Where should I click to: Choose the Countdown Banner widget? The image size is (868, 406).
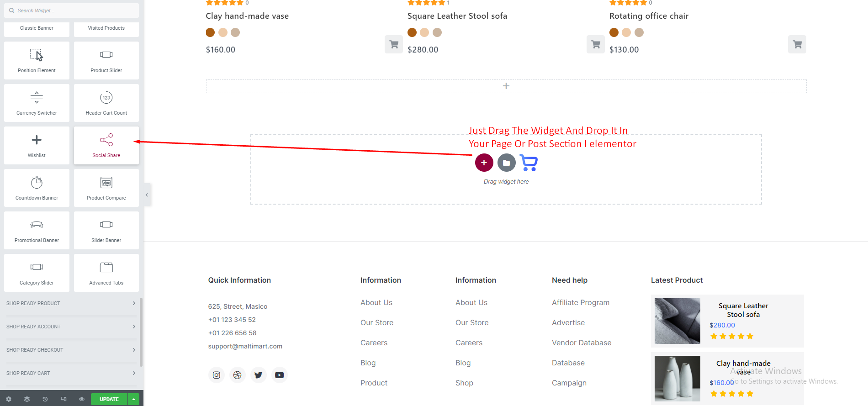tap(37, 188)
